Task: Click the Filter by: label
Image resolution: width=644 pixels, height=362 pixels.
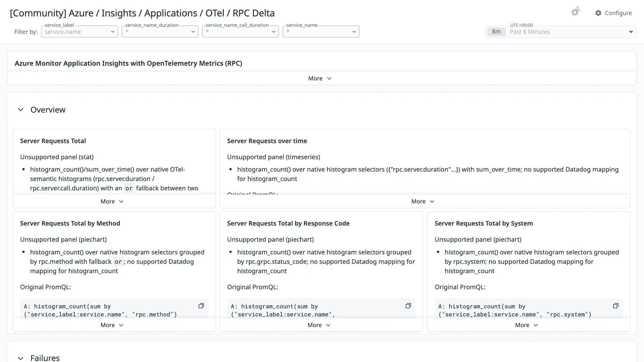Action: (26, 32)
